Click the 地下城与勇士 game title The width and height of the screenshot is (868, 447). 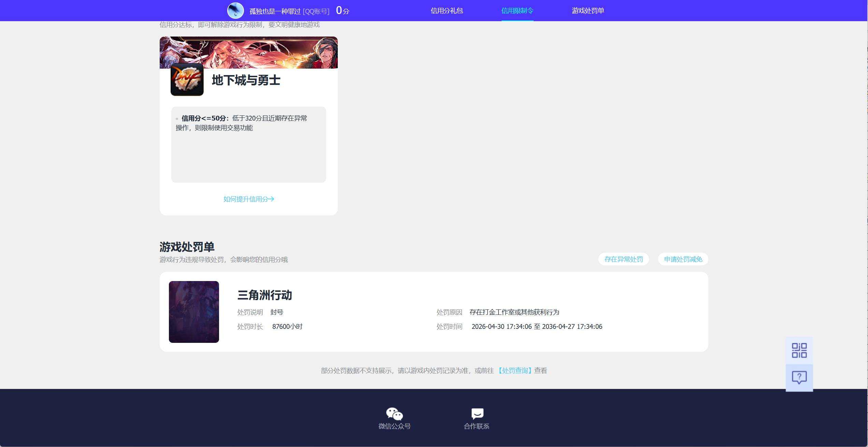click(x=246, y=80)
